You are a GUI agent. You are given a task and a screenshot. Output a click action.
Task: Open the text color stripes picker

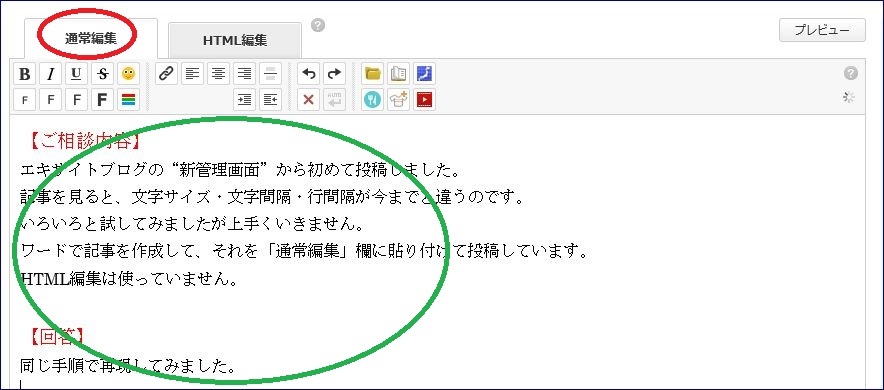[x=128, y=100]
